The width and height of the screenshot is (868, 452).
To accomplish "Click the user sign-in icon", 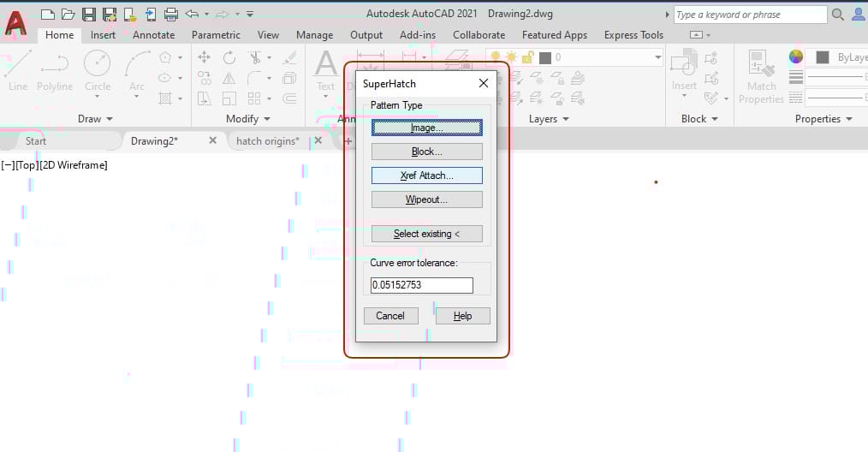I will click(x=859, y=15).
